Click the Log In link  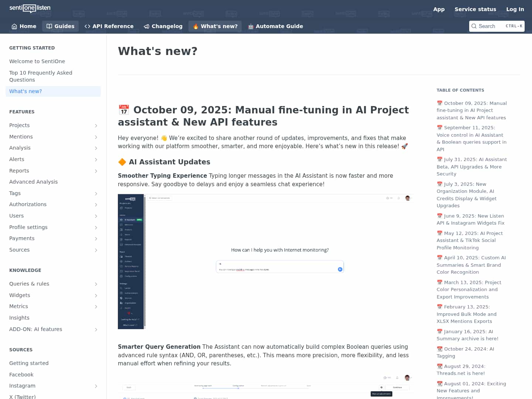tap(515, 9)
